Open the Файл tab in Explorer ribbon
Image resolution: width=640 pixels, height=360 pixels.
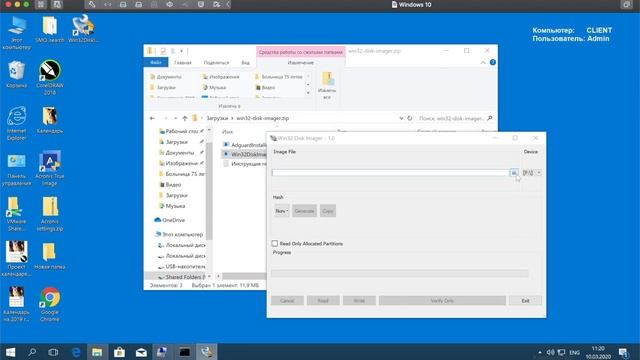(x=156, y=62)
